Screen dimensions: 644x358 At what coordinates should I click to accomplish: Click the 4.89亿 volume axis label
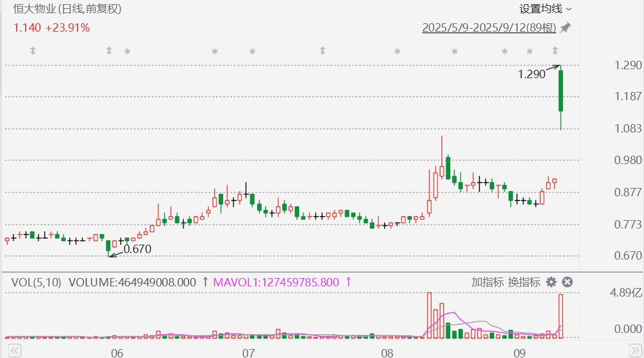tap(626, 292)
